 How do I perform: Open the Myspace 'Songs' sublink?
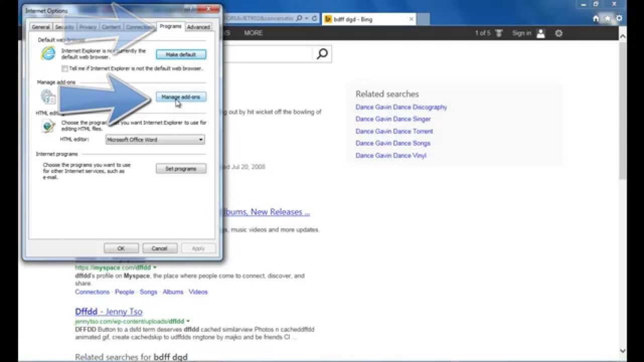pyautogui.click(x=148, y=292)
